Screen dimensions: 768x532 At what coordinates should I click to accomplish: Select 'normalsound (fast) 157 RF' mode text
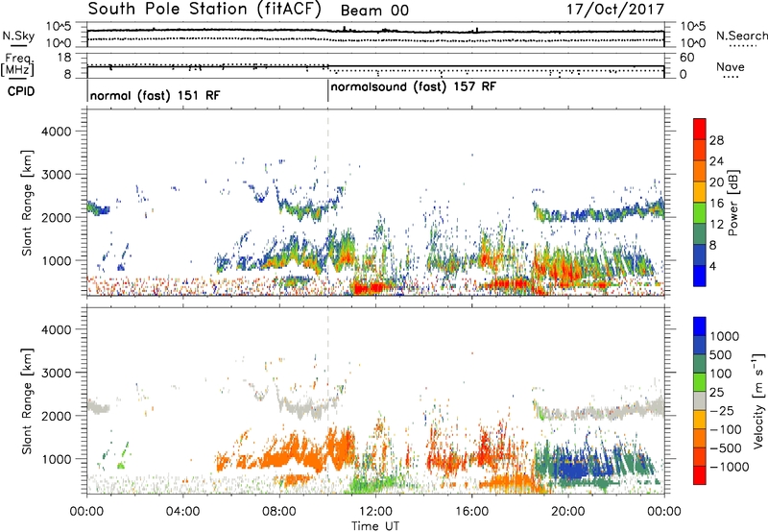pos(414,87)
